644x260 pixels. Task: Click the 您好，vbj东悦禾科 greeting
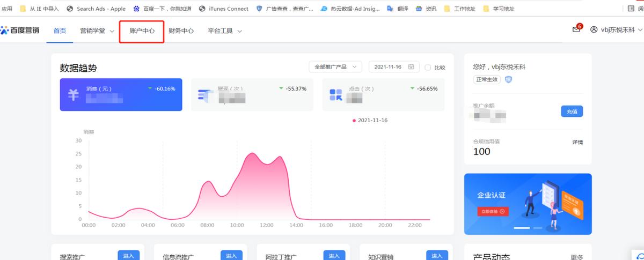coord(499,67)
